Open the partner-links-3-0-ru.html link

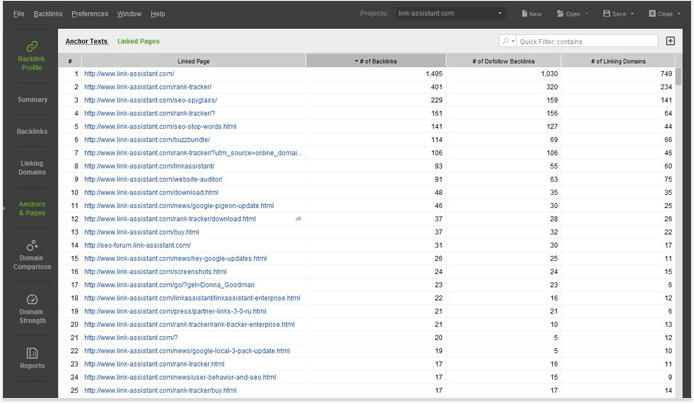tap(175, 311)
